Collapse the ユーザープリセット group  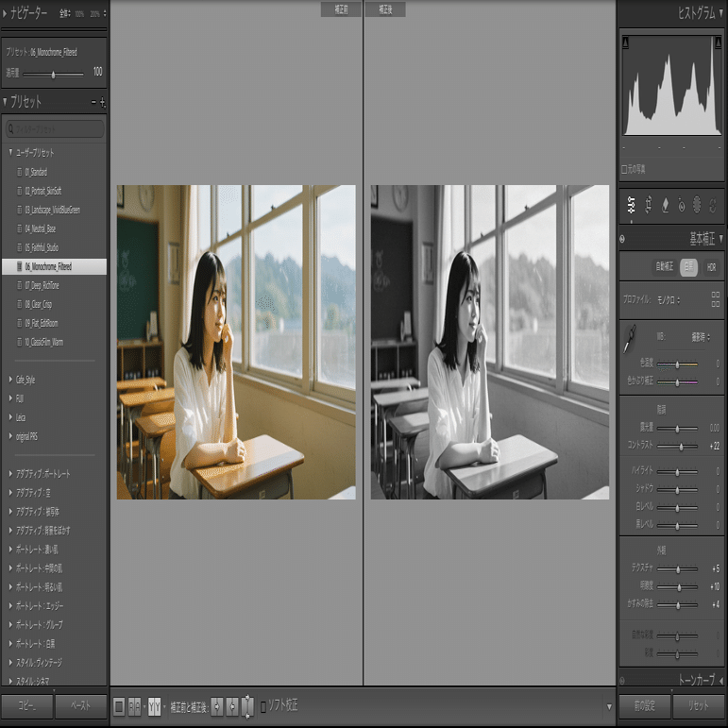10,152
